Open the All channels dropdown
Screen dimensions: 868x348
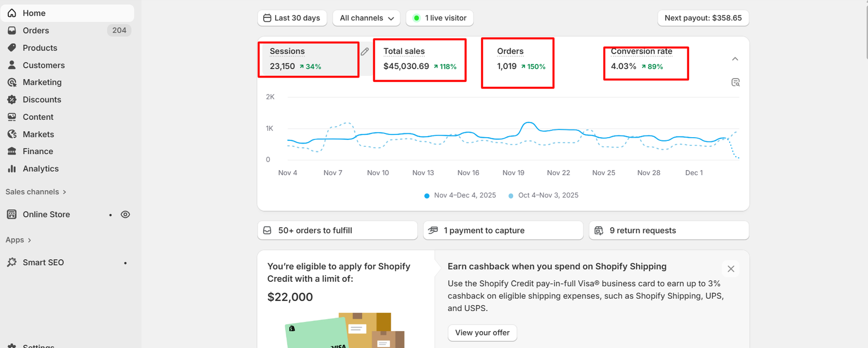tap(367, 18)
